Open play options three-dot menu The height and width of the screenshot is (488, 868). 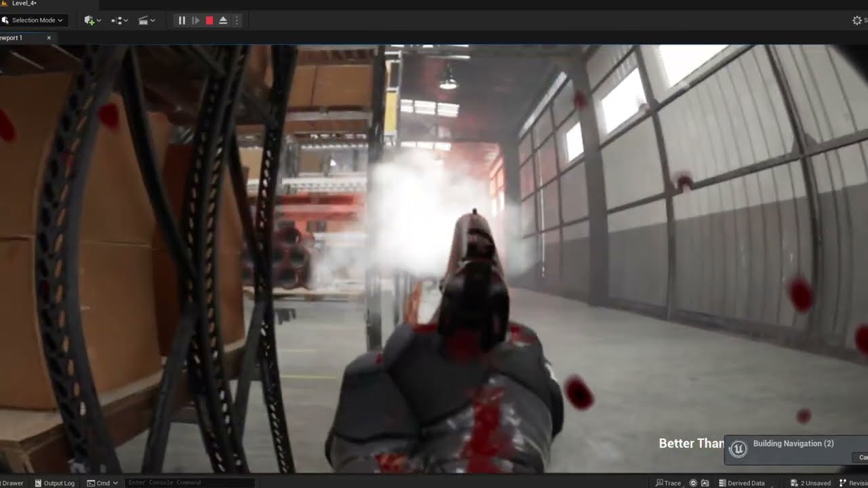pos(236,20)
